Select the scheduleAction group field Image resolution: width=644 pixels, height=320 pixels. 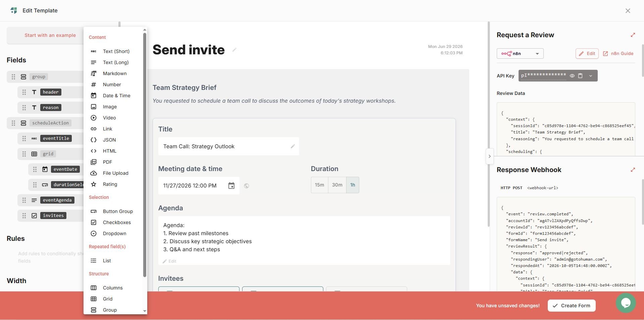[50, 123]
